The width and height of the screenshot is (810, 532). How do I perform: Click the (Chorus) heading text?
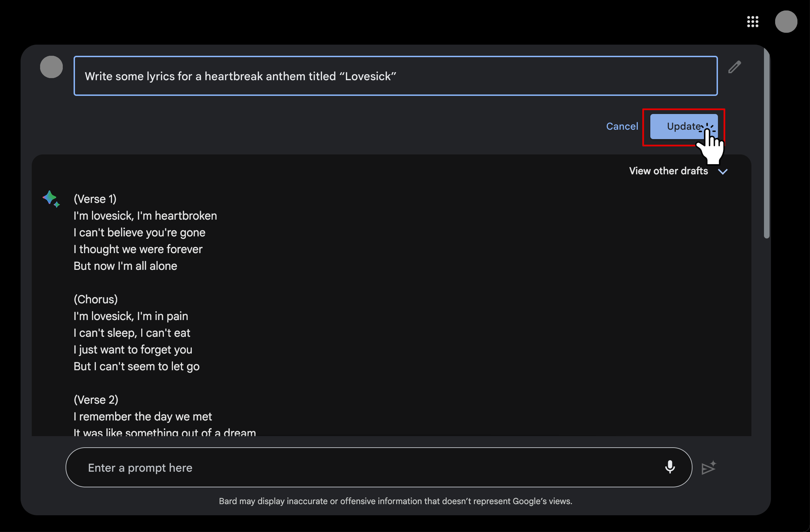[96, 299]
